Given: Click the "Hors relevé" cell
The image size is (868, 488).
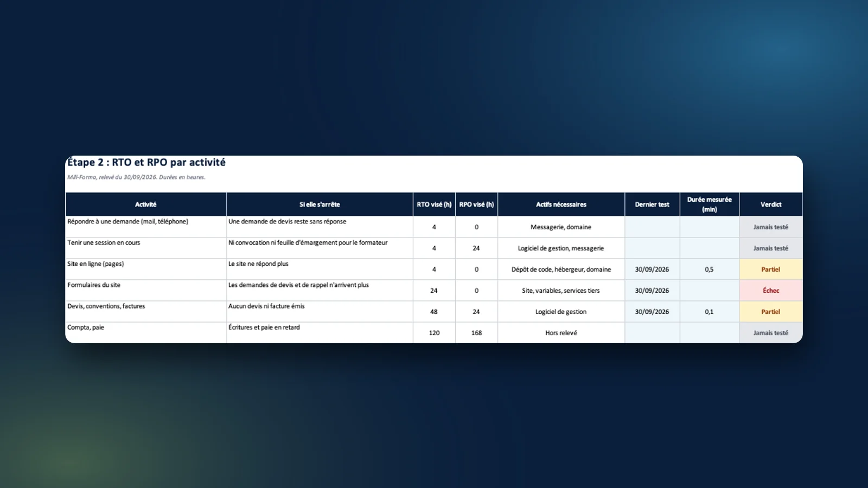Looking at the screenshot, I should 561,332.
